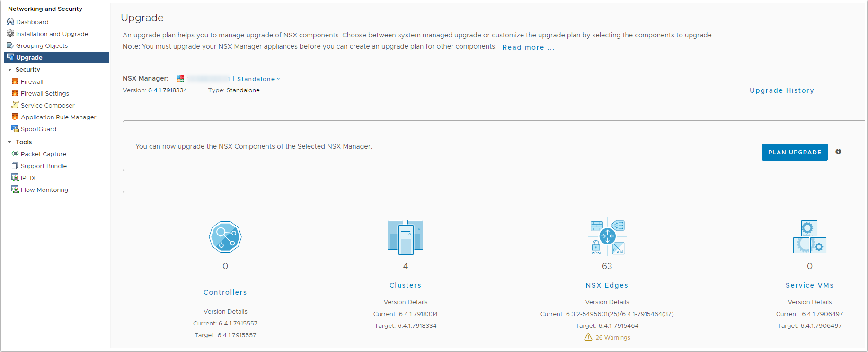Open IPFIX tool
This screenshot has height=352, width=868.
click(28, 178)
